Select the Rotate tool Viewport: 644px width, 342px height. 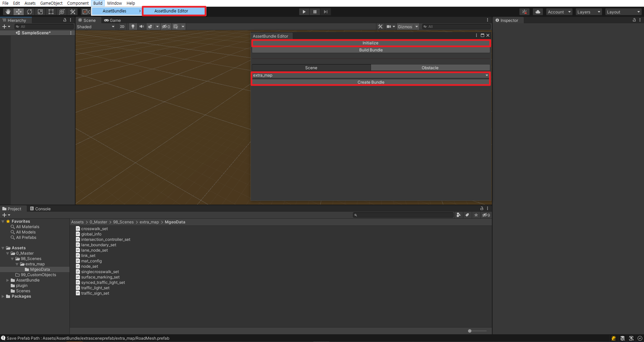[x=30, y=12]
